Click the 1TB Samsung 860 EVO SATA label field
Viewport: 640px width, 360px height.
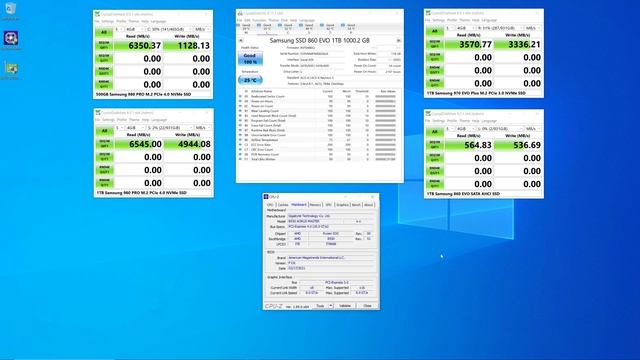coord(484,194)
